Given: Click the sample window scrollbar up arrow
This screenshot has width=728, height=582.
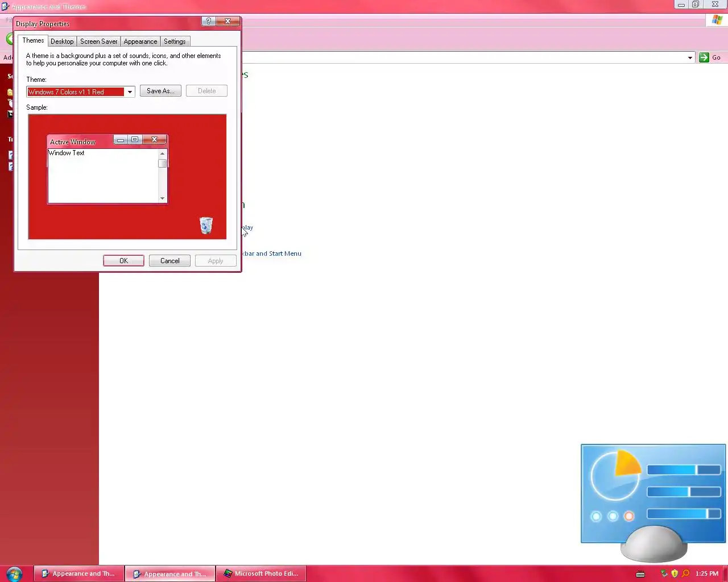Looking at the screenshot, I should pyautogui.click(x=163, y=153).
